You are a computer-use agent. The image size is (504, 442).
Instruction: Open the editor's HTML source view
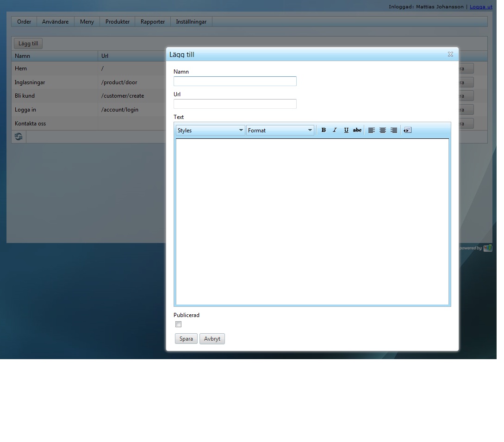[407, 130]
